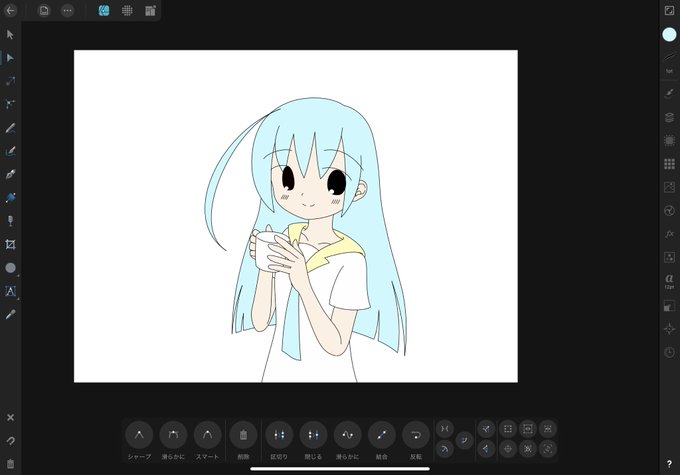Open the History clock studio icon
This screenshot has width=680, height=475.
(669, 352)
